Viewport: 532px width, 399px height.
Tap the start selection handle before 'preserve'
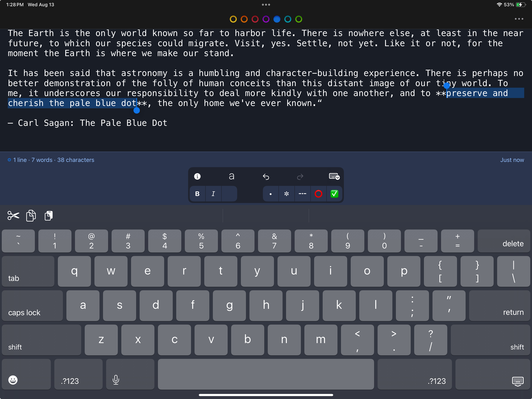(447, 86)
